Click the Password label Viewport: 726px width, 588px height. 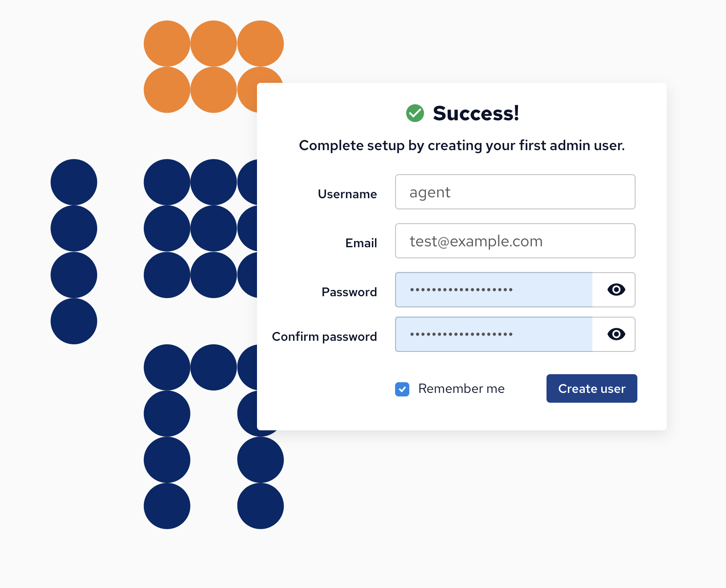tap(349, 292)
